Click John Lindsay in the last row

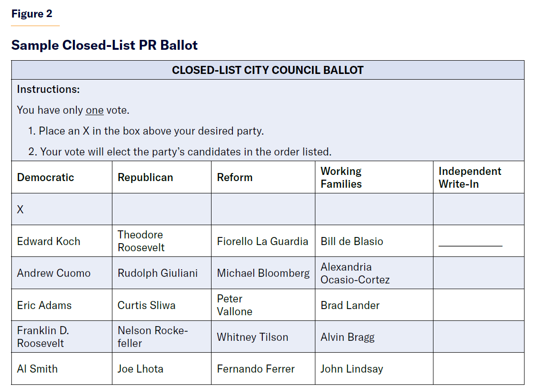(x=351, y=369)
